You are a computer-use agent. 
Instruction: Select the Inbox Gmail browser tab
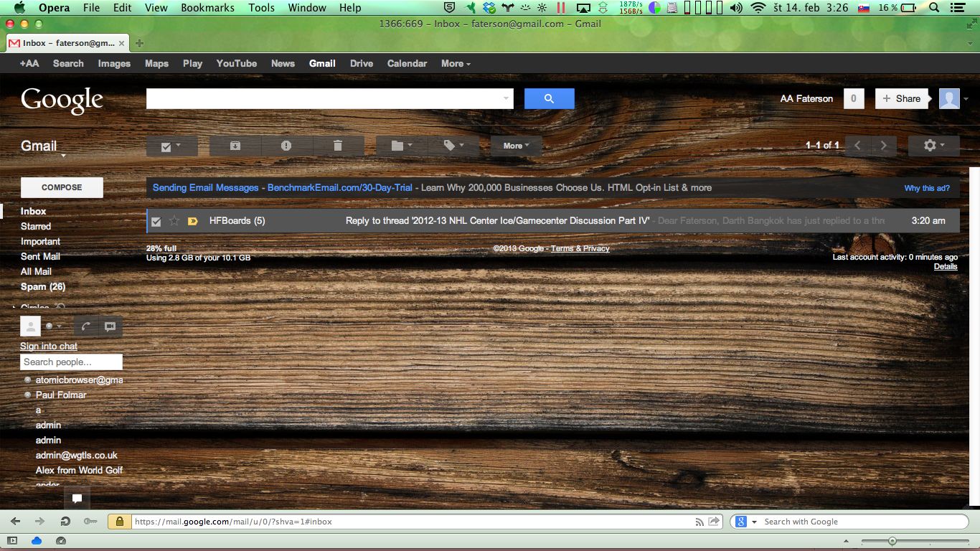pos(68,43)
